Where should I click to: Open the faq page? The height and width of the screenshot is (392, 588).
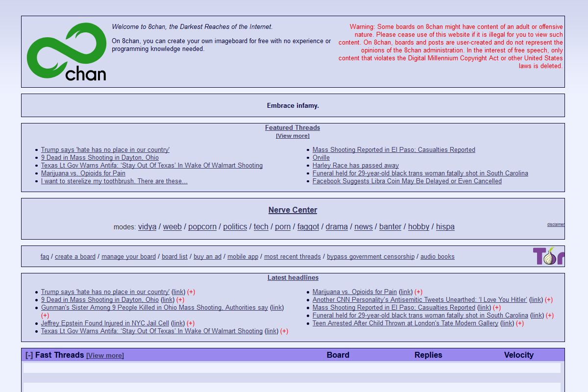(x=45, y=257)
